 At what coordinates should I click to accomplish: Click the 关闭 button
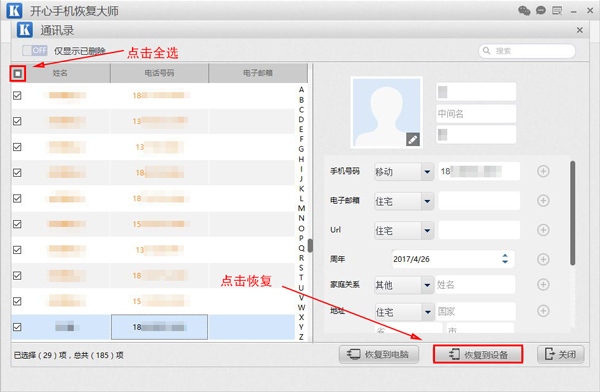[561, 354]
